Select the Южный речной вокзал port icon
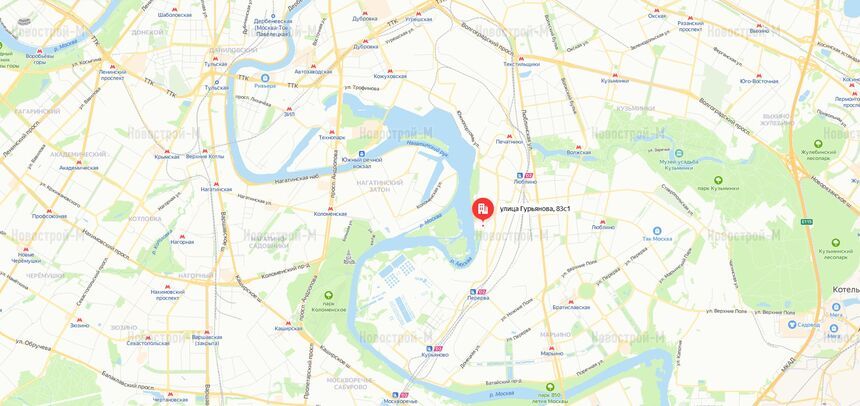Viewport: 860px width, 406px height. 362,154
